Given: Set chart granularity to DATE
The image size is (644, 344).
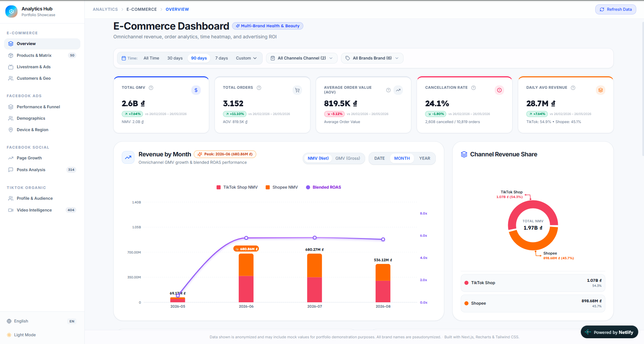Looking at the screenshot, I should coord(380,158).
